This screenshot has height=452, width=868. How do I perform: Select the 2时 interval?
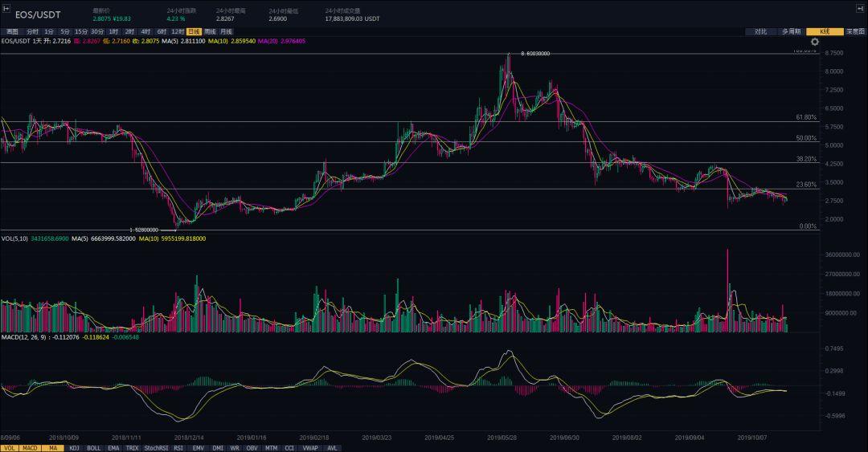(x=129, y=31)
